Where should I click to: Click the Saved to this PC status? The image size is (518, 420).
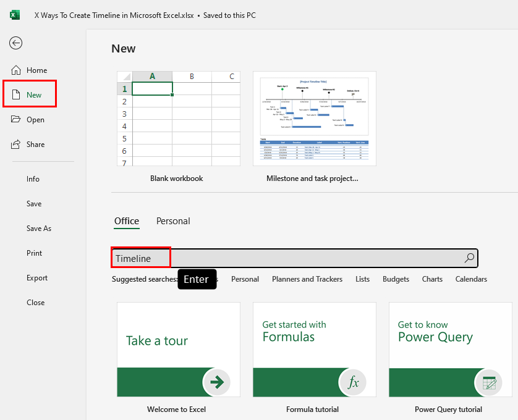click(229, 15)
